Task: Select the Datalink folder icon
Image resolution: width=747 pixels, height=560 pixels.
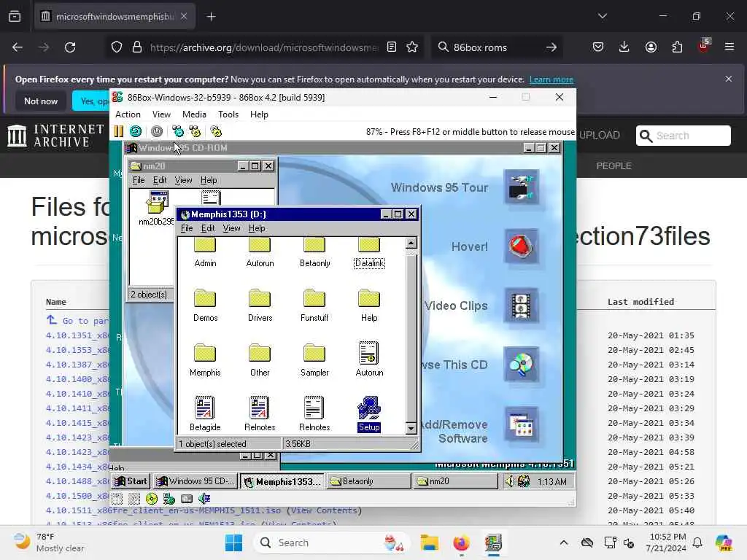Action: [369, 253]
